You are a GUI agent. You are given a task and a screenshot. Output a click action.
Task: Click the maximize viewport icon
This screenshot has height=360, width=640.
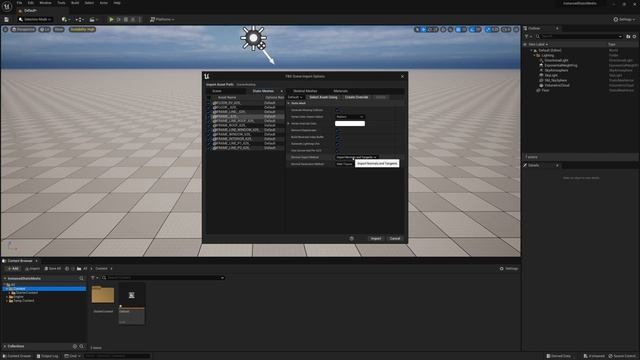[516, 29]
